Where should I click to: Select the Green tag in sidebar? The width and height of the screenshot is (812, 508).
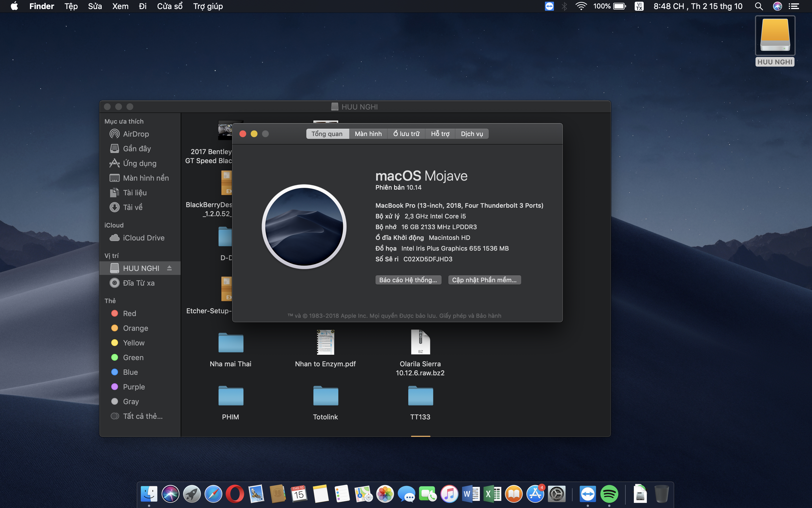[140, 358]
